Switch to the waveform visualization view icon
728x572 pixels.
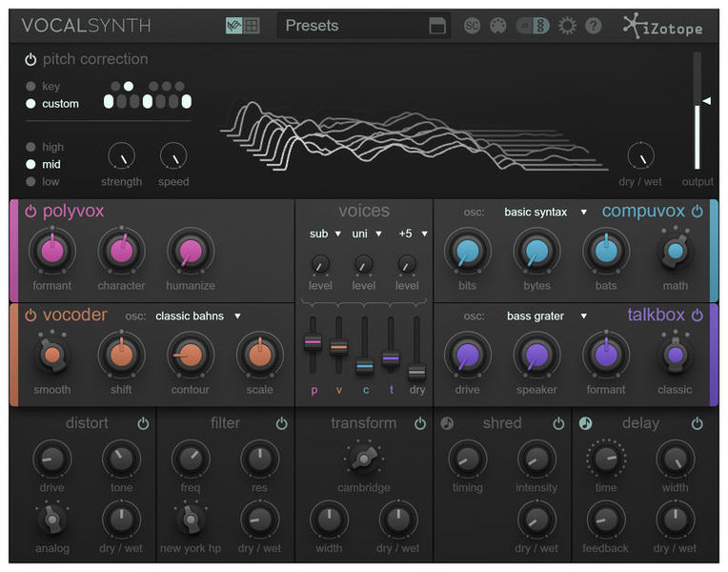click(x=234, y=26)
